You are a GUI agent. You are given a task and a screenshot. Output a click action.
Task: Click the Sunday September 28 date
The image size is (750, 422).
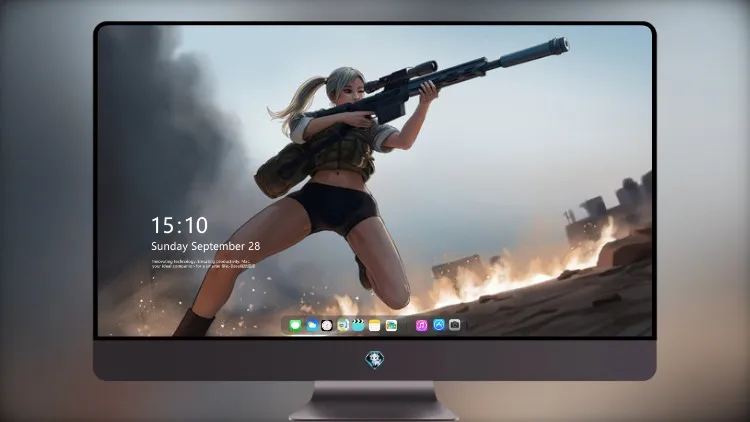[x=206, y=246]
